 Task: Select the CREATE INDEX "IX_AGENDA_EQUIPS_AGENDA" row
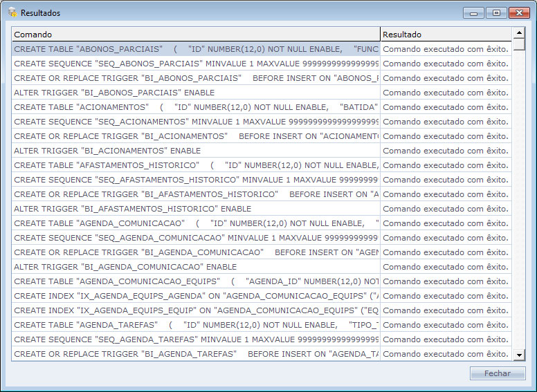(x=195, y=296)
